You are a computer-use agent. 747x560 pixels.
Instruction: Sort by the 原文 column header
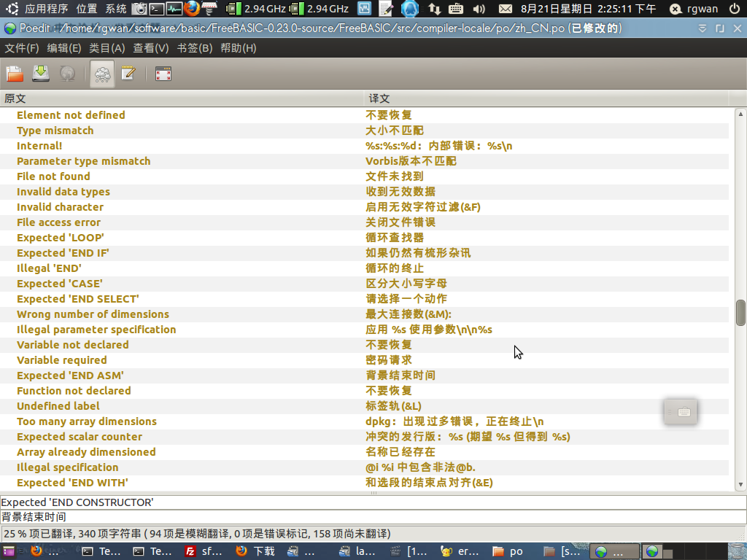tap(182, 98)
